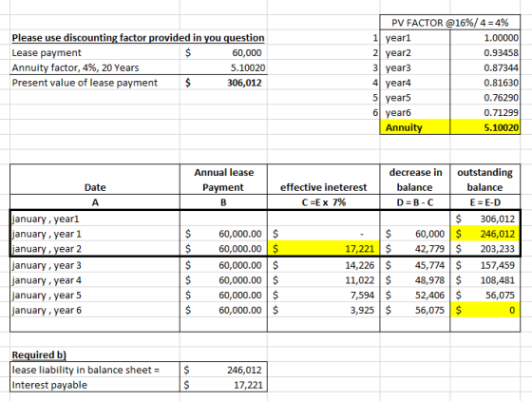Click the 'january , year1' date row
Image resolution: width=532 pixels, height=401 pixels.
[95, 219]
